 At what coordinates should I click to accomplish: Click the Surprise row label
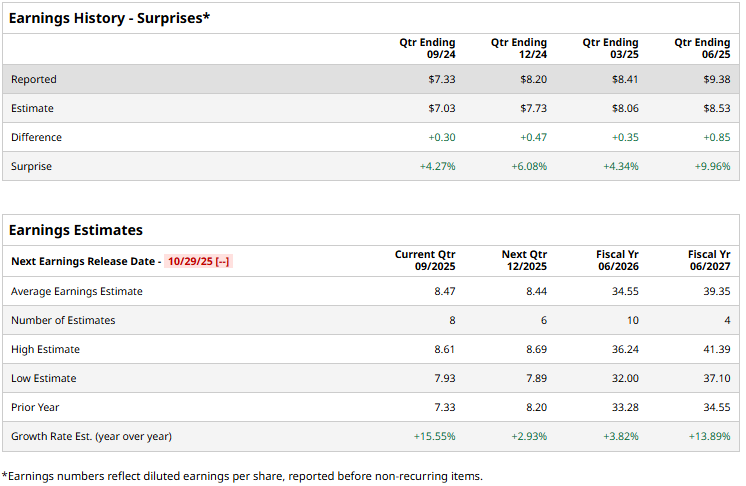click(31, 166)
